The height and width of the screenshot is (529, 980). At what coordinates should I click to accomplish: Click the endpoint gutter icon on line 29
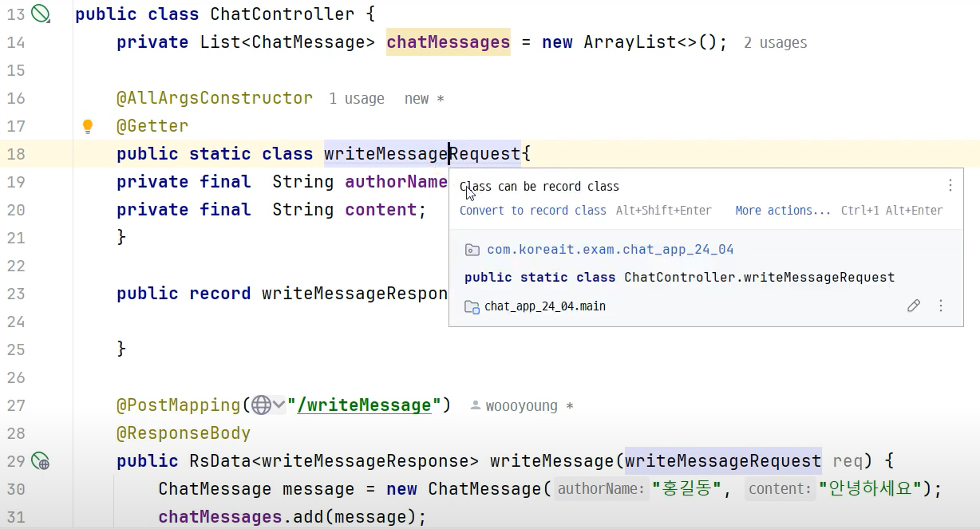click(40, 461)
